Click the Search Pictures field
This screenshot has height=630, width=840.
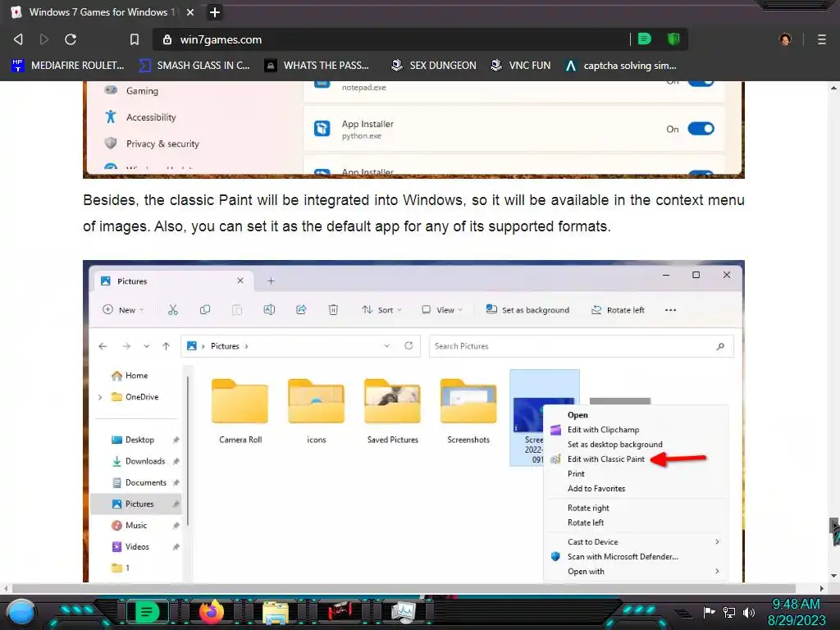(x=582, y=346)
